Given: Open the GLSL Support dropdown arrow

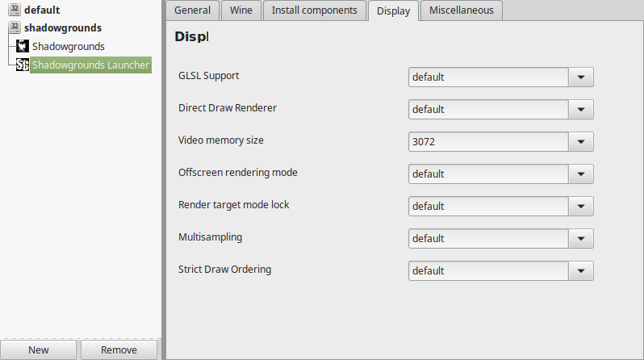Looking at the screenshot, I should pos(581,77).
